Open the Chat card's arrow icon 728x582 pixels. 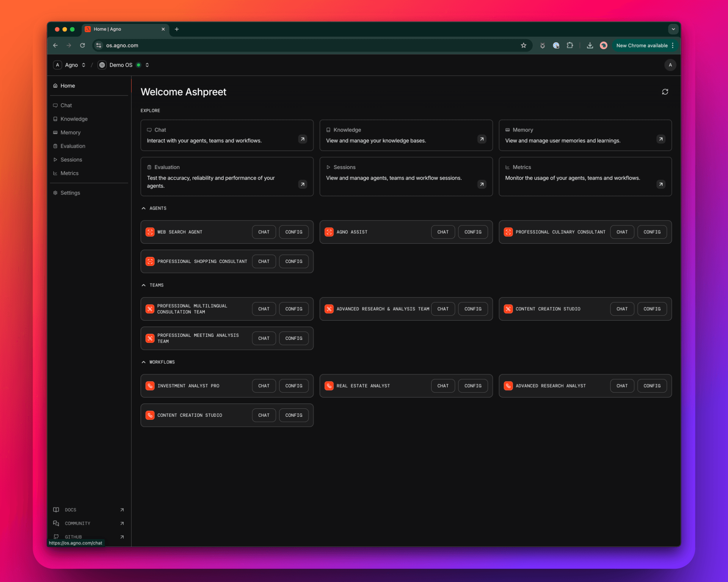pos(302,139)
